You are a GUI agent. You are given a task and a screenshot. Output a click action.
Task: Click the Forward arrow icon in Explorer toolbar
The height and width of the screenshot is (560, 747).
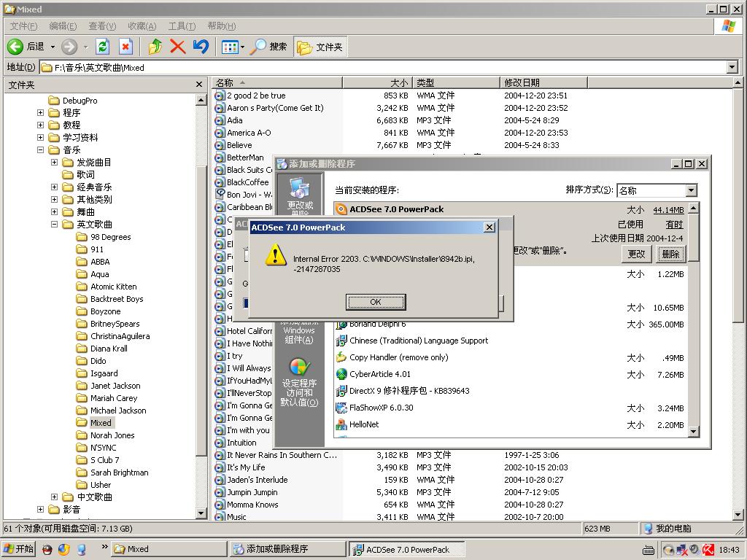pos(69,47)
